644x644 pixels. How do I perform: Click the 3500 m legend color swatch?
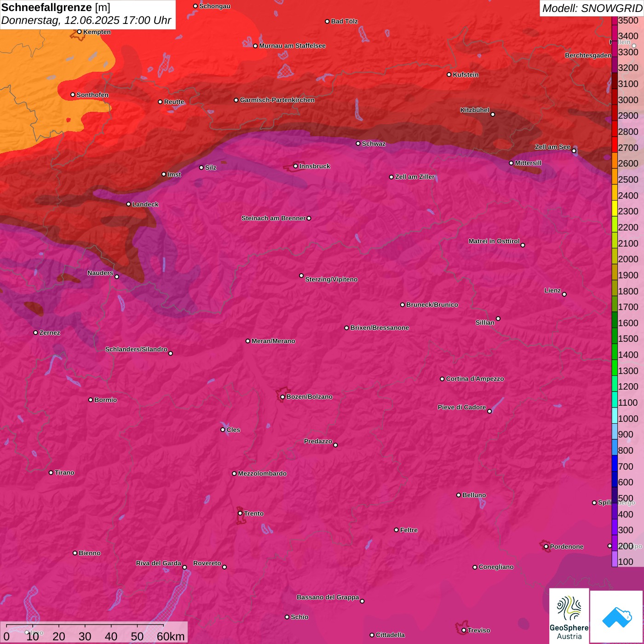point(615,20)
